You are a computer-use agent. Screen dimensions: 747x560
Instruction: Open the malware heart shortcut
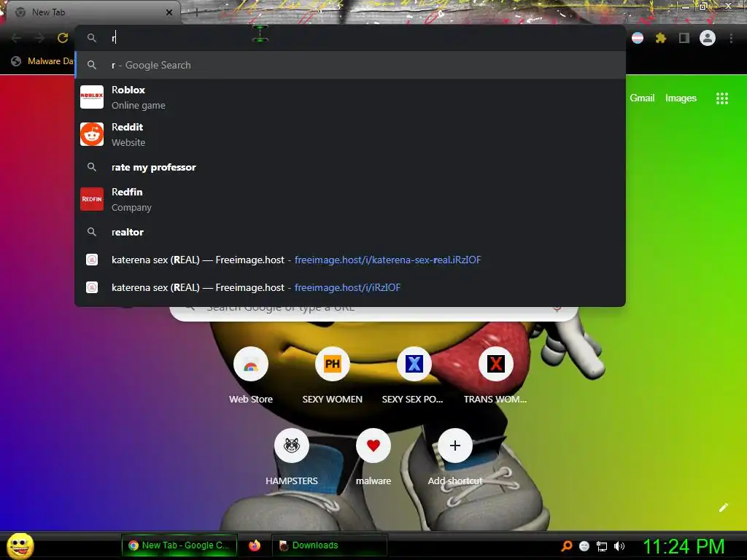[373, 457]
